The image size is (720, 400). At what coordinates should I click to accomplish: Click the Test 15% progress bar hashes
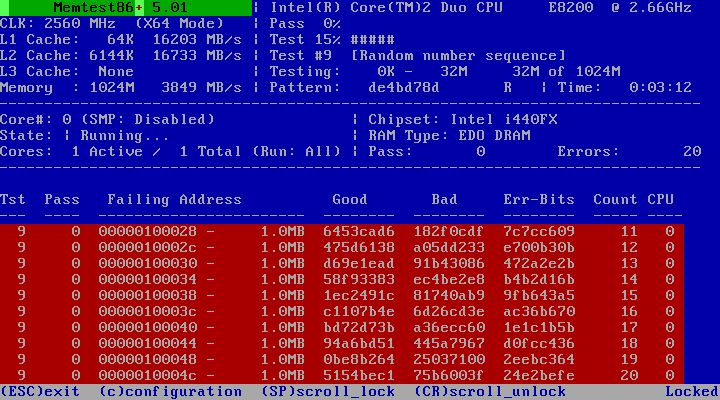click(372, 40)
